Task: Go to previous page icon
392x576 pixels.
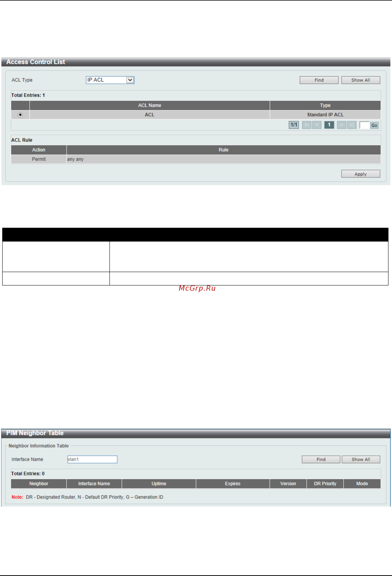Action: [x=317, y=125]
